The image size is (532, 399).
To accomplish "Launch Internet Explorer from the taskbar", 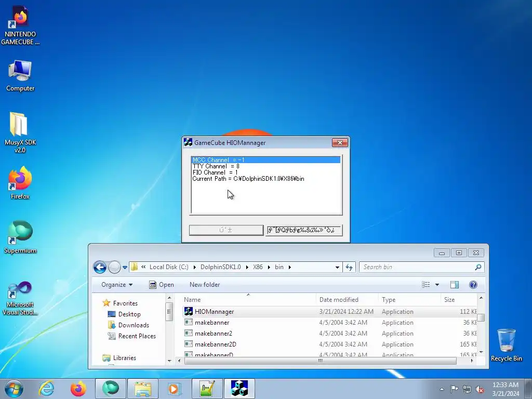I will click(46, 389).
